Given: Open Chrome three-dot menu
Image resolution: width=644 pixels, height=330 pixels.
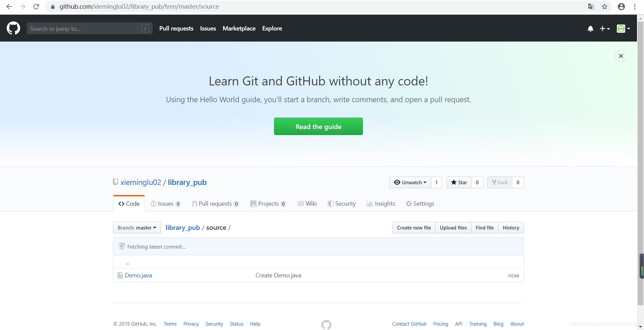Looking at the screenshot, I should point(635,7).
